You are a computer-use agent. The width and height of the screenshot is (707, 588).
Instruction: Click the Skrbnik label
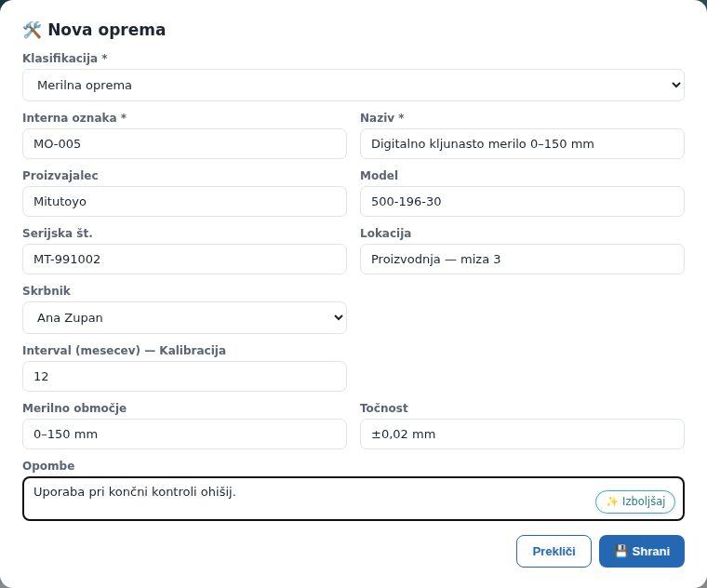[47, 291]
